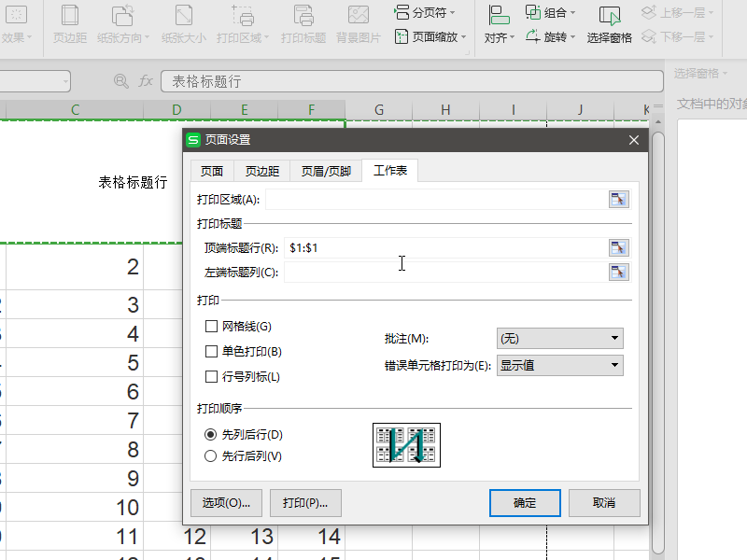Open the 分页符 page break menu
747x560 pixels.
coord(425,12)
